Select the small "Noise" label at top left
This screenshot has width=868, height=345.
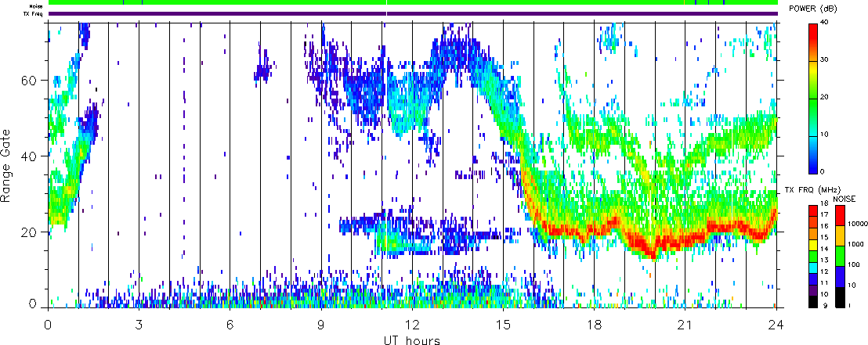click(x=37, y=6)
